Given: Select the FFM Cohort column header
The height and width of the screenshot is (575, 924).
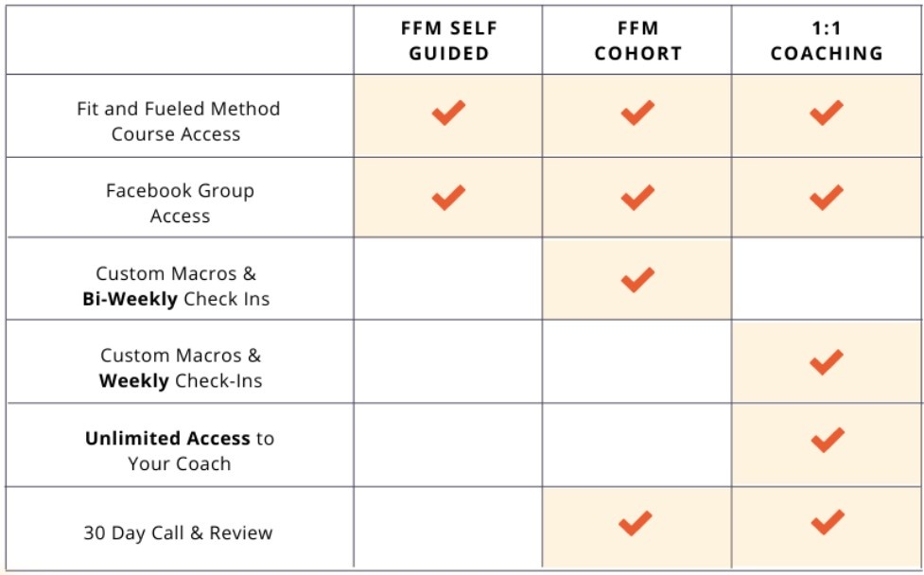Looking at the screenshot, I should pos(637,41).
